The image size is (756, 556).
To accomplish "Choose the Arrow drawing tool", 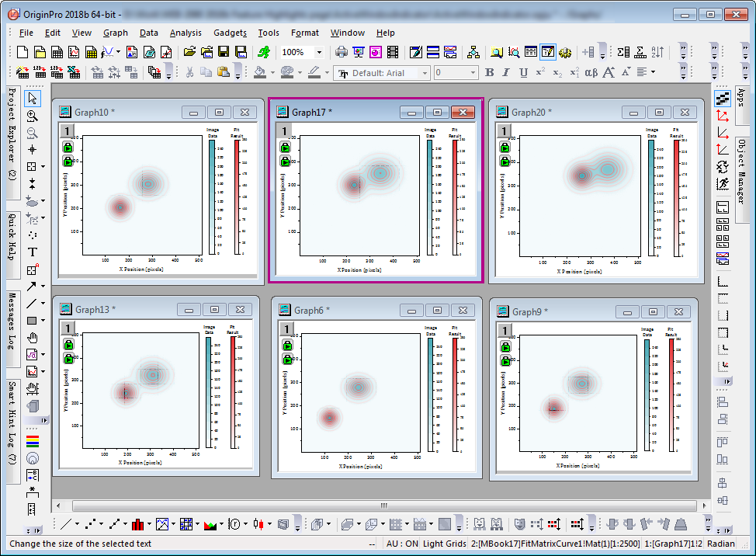I will (x=32, y=287).
